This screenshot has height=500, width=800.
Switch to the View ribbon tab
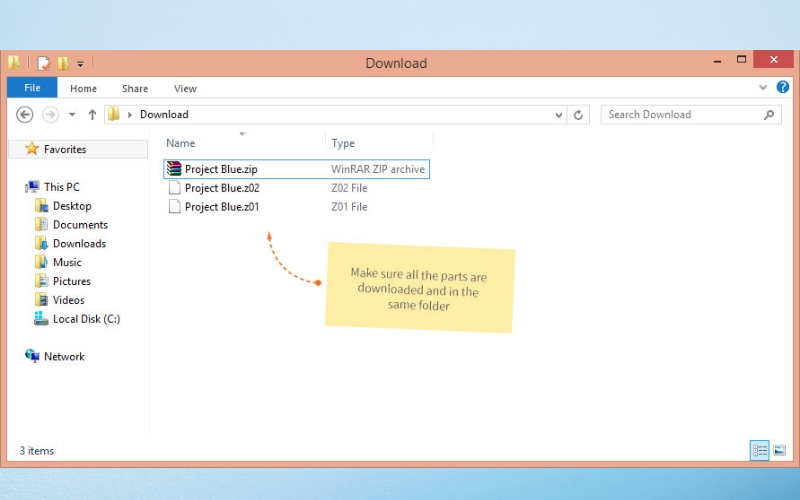click(x=185, y=89)
